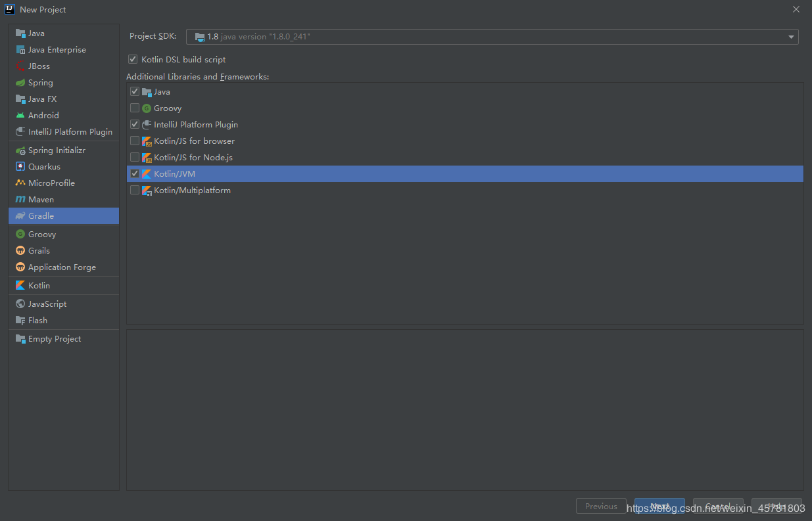Select JavaScript project type label
812x521 pixels.
pyautogui.click(x=47, y=304)
